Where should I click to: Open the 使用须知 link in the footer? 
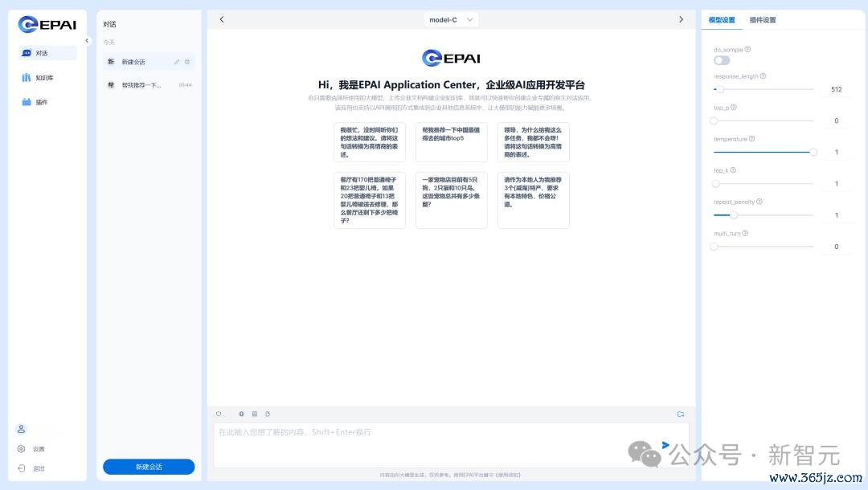point(508,475)
